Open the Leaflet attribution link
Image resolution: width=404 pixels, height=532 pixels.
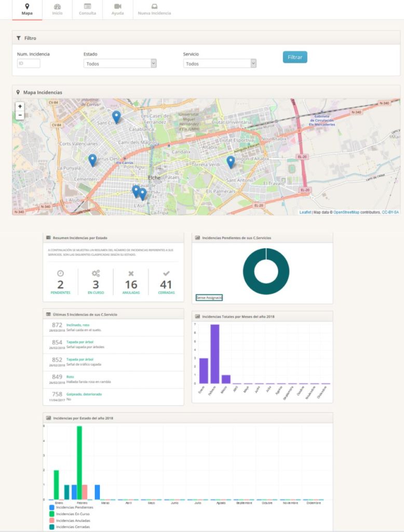point(305,212)
